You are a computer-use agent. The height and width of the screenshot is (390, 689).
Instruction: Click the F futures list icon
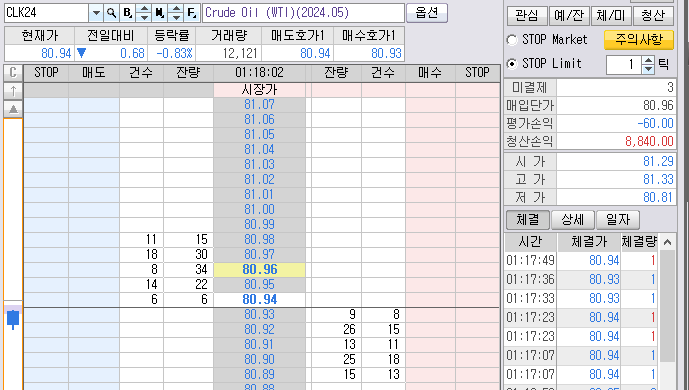pyautogui.click(x=192, y=13)
